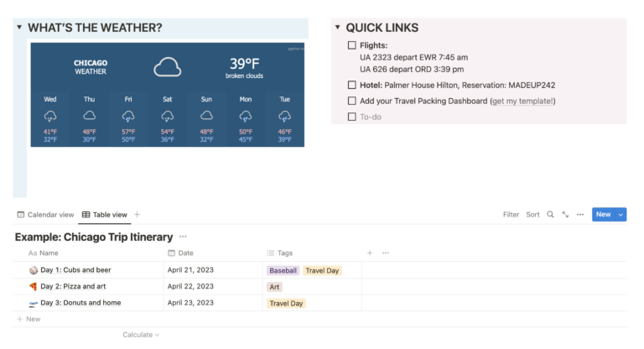Click the Example: Chicago Trip Itinerary title
Image resolution: width=644 pixels, height=349 pixels.
coord(94,237)
